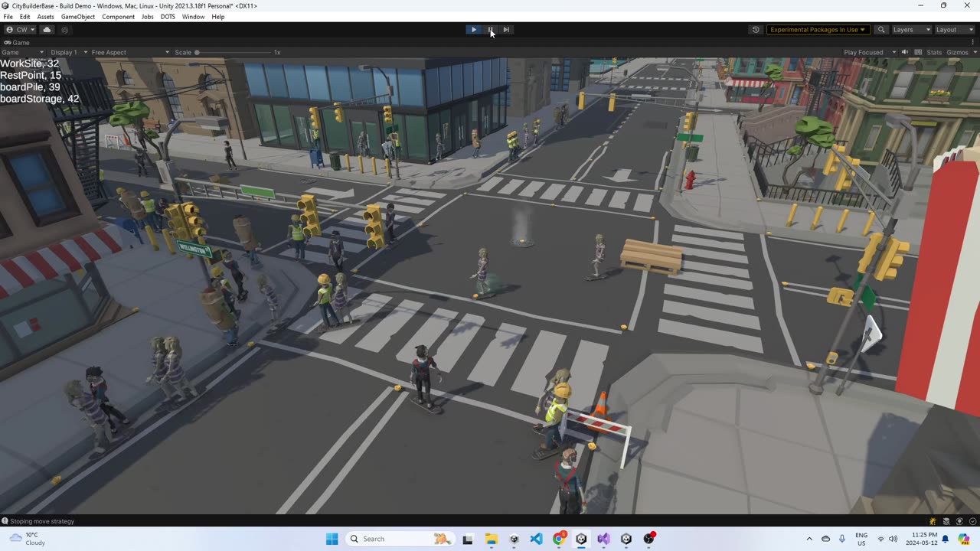Click the Version Control icon beside cloud
Viewport: 980px width, 551px height.
pos(65,30)
